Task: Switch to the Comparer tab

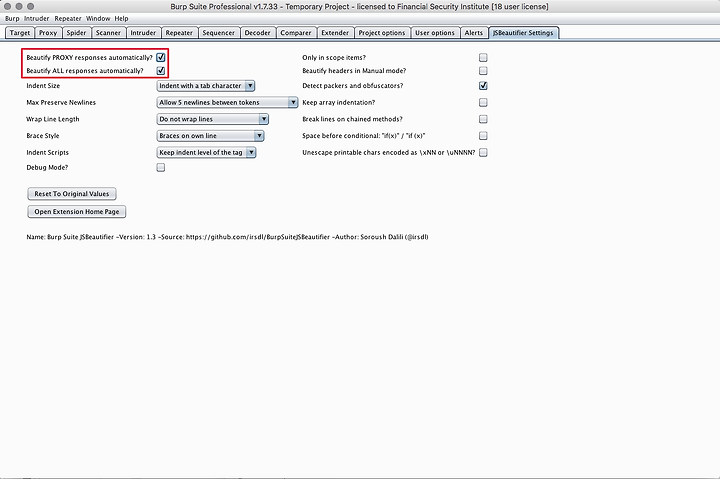Action: tap(296, 33)
